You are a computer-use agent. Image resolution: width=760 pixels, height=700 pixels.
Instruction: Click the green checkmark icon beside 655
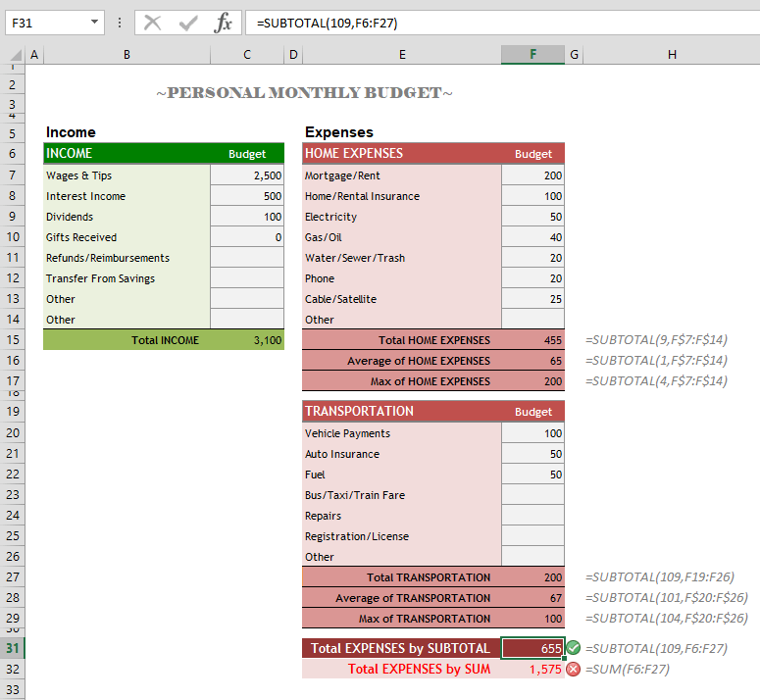574,648
